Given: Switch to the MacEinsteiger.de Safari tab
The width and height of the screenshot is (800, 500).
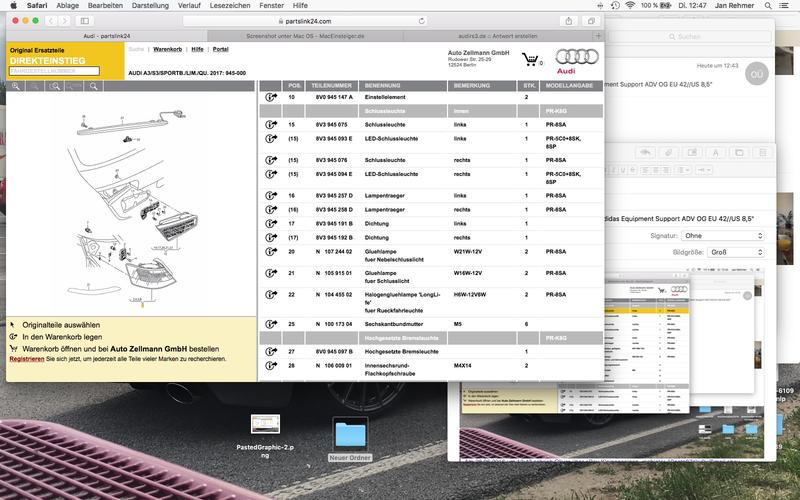Looking at the screenshot, I should click(304, 35).
